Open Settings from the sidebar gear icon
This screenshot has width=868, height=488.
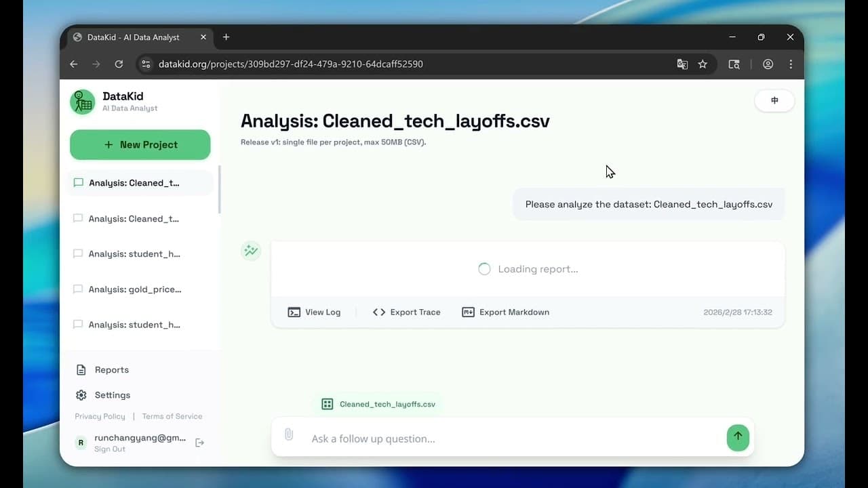81,394
